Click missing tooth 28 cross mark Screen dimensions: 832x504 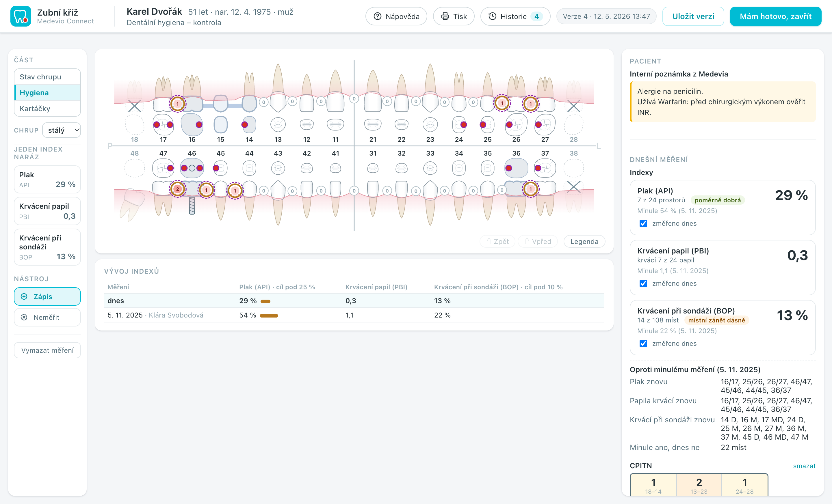573,106
